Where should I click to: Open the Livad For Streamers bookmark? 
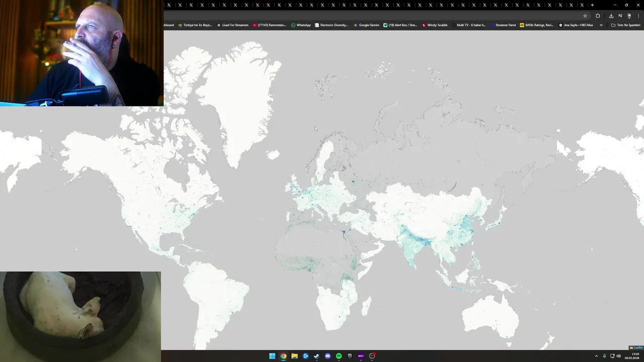click(233, 25)
